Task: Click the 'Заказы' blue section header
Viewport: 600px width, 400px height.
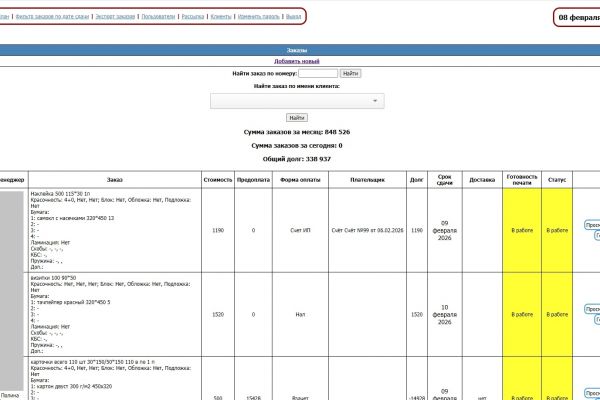Action: coord(297,50)
